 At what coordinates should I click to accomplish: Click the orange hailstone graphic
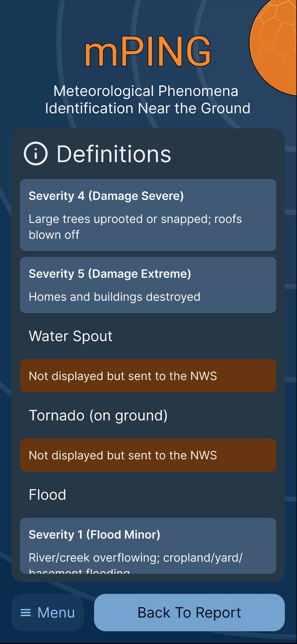(x=273, y=47)
